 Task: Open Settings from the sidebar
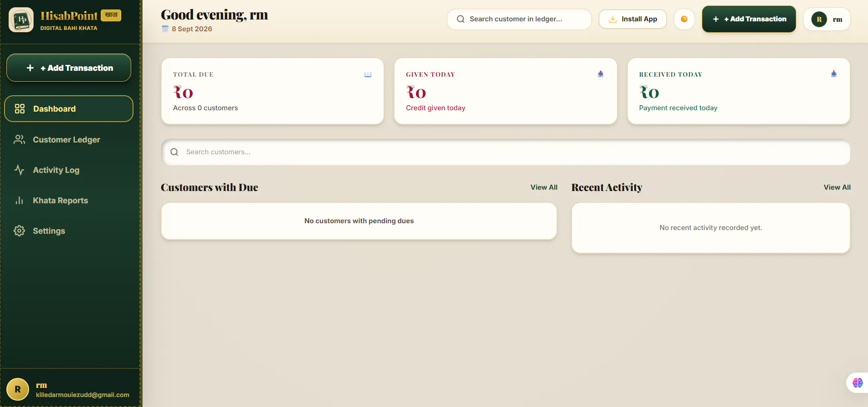point(69,230)
